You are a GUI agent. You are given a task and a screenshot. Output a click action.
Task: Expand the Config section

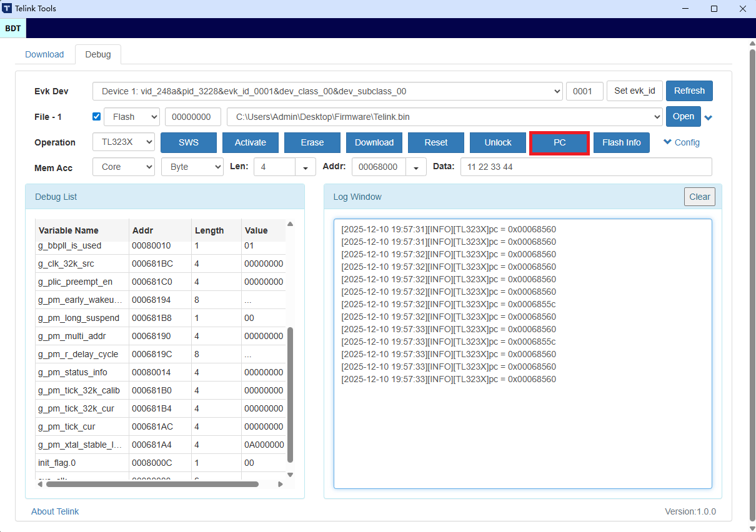coord(681,142)
